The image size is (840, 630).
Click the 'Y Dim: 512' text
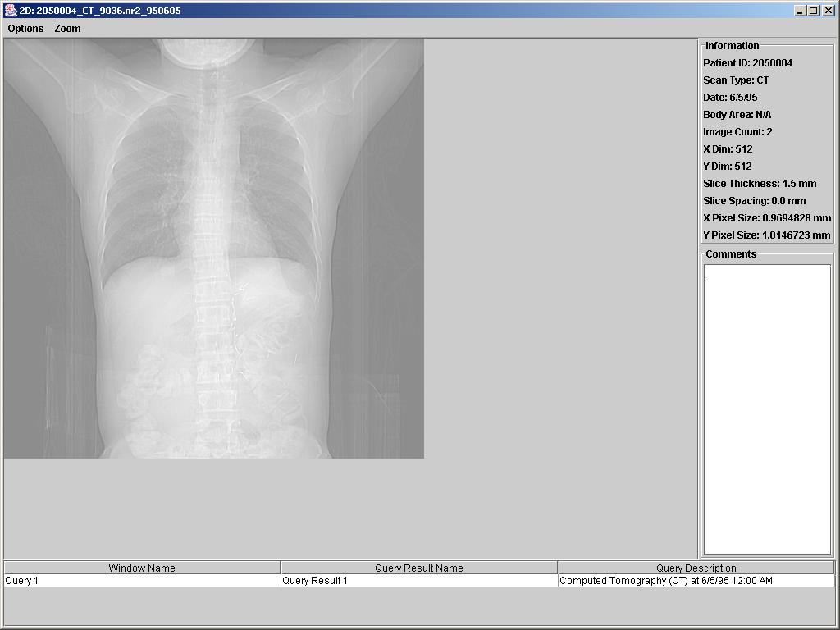pyautogui.click(x=728, y=166)
